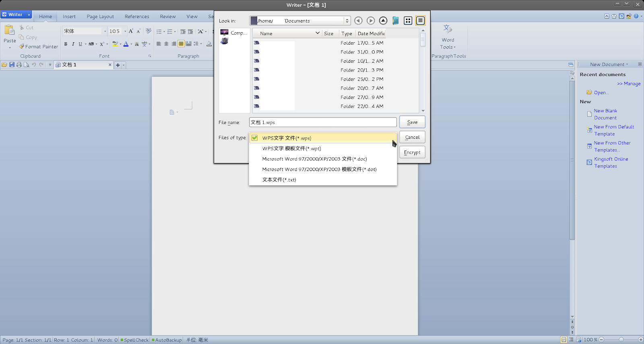Click the shrink font size icon
Screen dimensions: 644x344
click(138, 31)
